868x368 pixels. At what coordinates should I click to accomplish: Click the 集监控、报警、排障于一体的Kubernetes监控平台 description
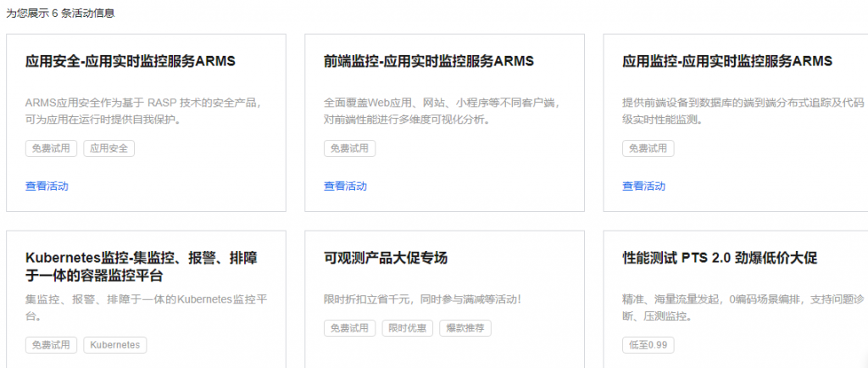pos(147,309)
